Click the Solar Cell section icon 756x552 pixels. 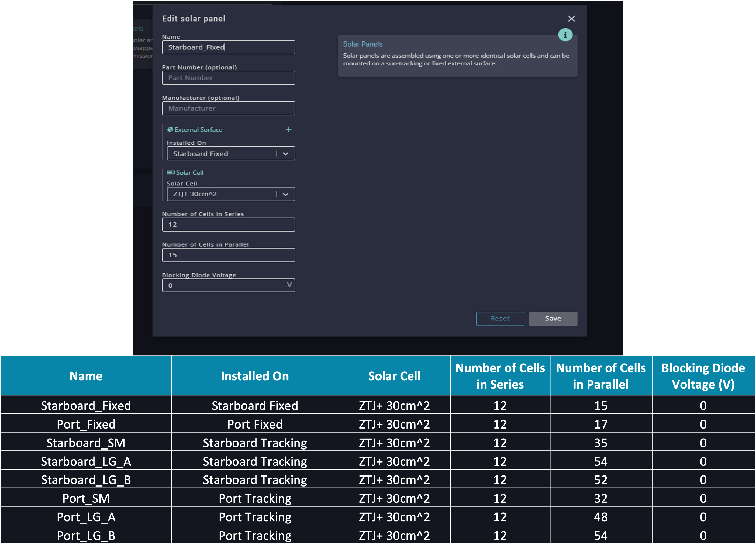click(x=171, y=172)
